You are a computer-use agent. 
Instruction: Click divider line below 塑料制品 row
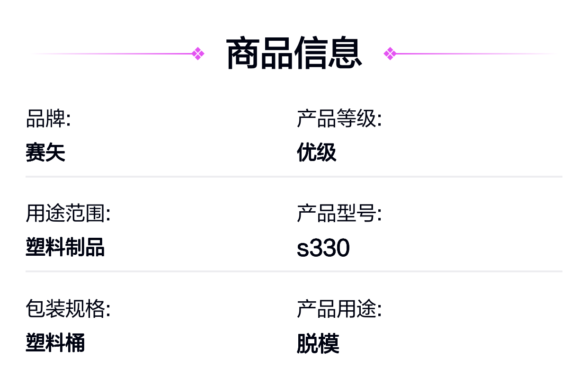[294, 271]
